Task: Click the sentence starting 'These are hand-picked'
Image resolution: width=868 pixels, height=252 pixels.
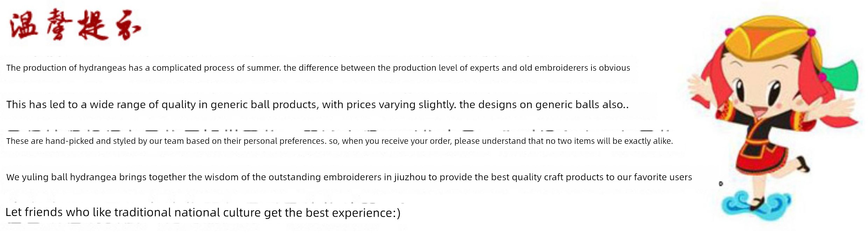Action: 339,141
